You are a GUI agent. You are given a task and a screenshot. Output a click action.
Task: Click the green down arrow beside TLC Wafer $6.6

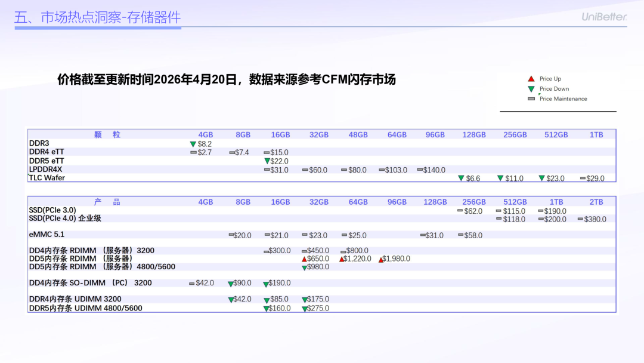click(461, 179)
